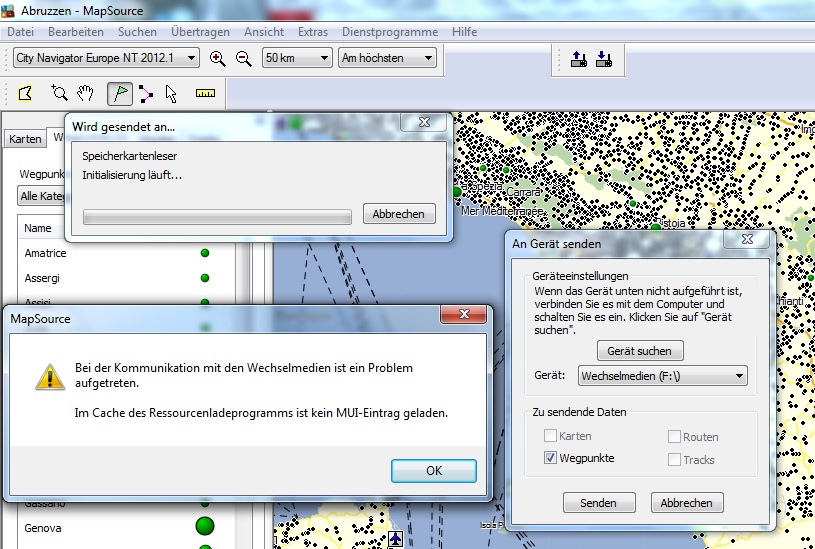This screenshot has width=815, height=549.
Task: Click the Gerät suchen button
Action: click(x=639, y=351)
